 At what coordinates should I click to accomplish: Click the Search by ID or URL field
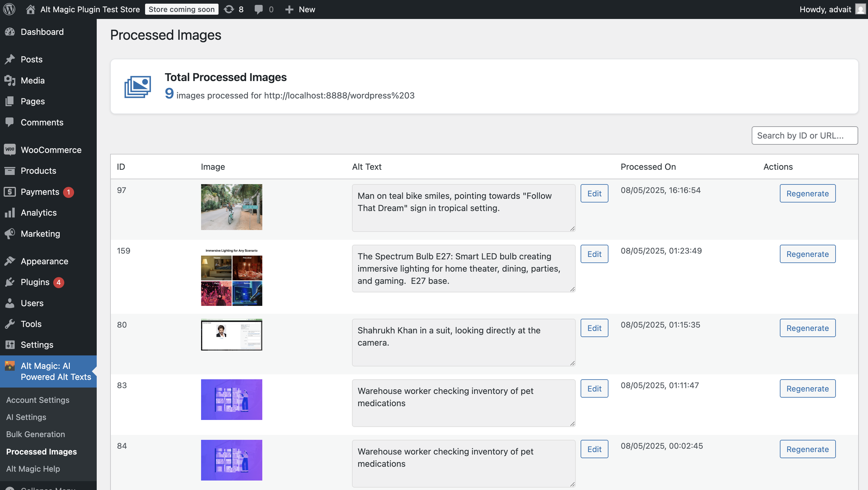[x=805, y=135]
